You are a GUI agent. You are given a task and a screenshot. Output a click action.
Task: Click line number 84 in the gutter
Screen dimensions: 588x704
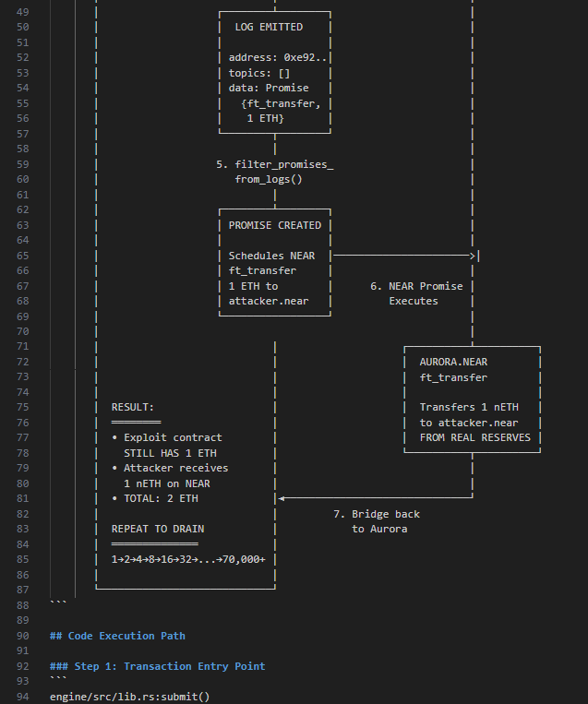22,544
